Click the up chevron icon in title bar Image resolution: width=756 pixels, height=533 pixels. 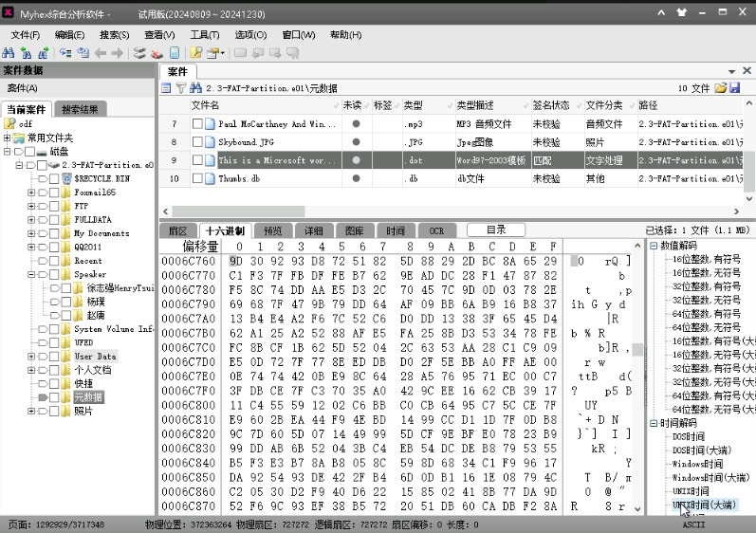click(x=661, y=12)
